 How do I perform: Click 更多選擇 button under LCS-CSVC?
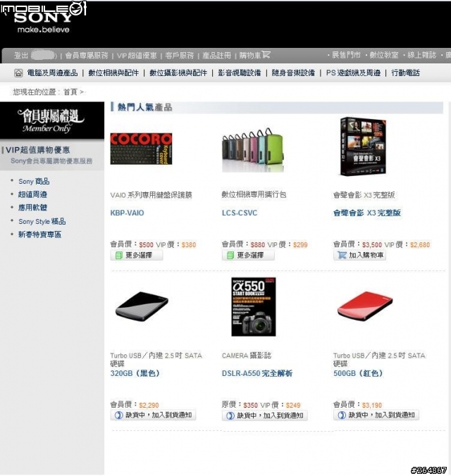click(248, 256)
